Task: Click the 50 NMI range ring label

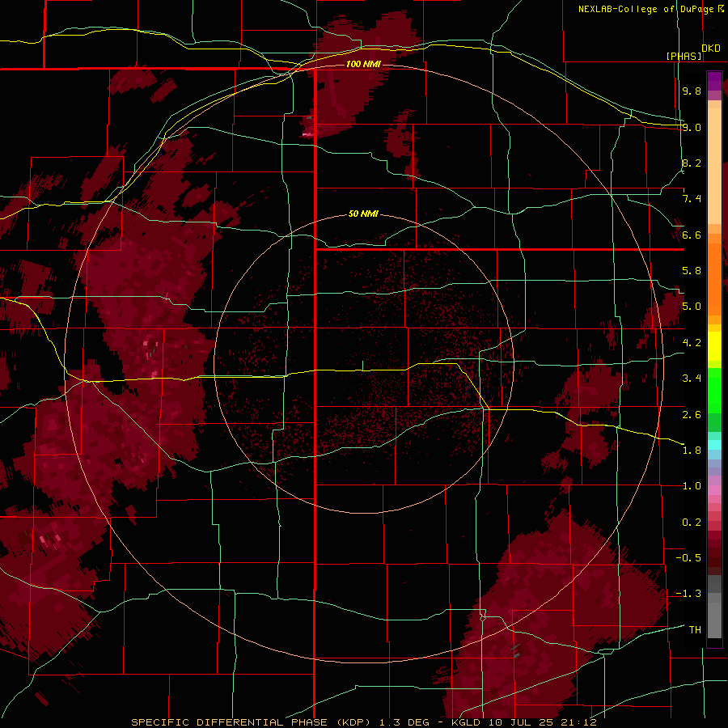Action: [x=363, y=214]
